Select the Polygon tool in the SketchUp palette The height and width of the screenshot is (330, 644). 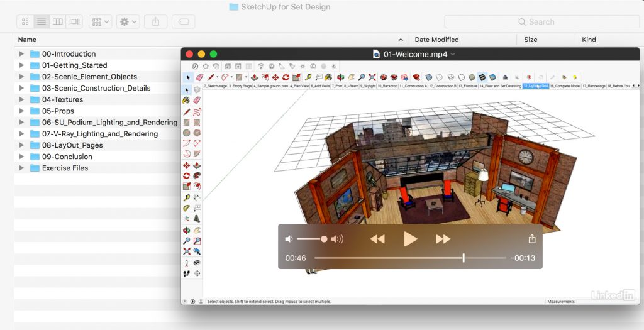(197, 133)
